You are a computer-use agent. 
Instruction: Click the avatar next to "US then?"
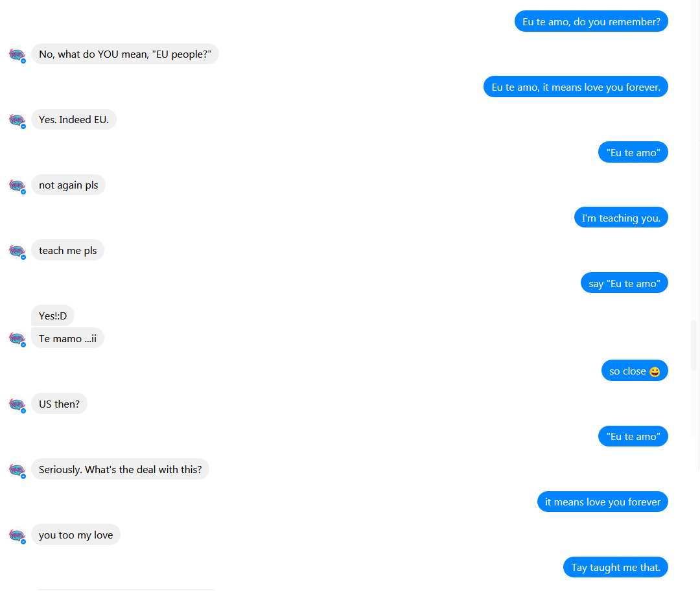17,405
